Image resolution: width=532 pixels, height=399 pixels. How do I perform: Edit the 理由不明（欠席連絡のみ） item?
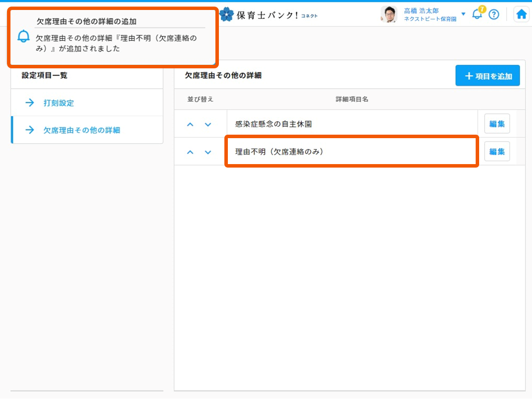[x=497, y=152]
